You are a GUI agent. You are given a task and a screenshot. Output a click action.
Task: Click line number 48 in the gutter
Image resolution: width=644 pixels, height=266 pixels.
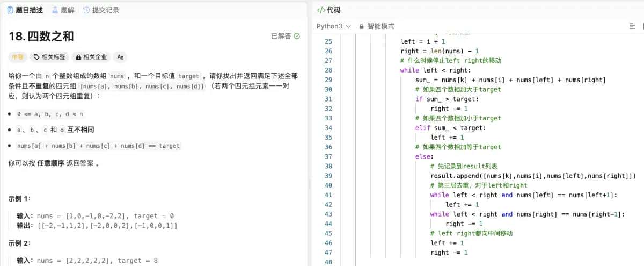click(329, 262)
